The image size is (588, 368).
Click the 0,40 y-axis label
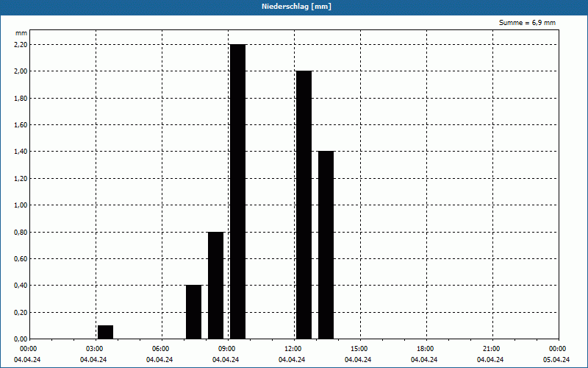pos(21,286)
